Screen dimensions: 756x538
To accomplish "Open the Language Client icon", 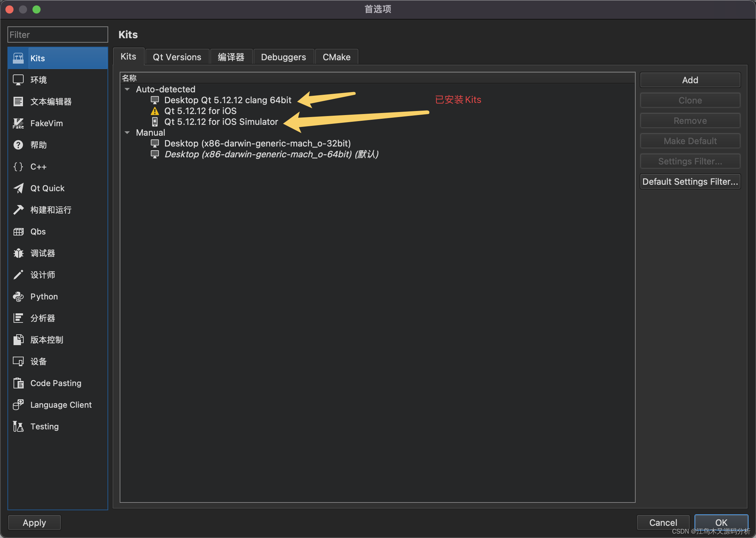I will 18,405.
